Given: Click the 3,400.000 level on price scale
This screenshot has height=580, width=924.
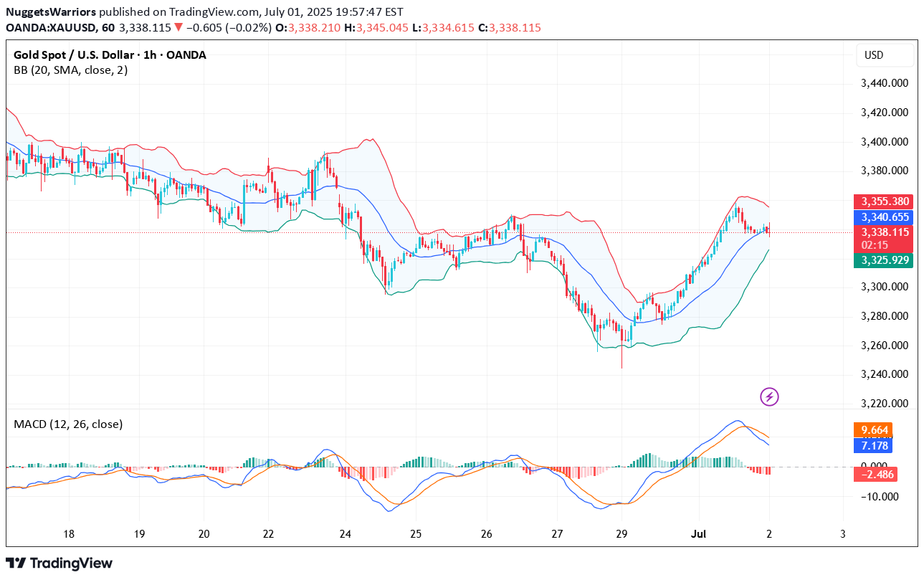Looking at the screenshot, I should (885, 142).
